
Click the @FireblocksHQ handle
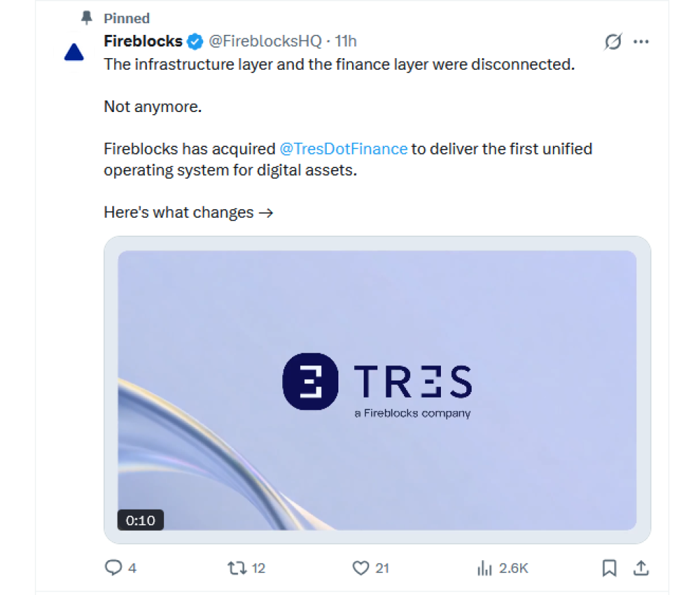[x=267, y=41]
